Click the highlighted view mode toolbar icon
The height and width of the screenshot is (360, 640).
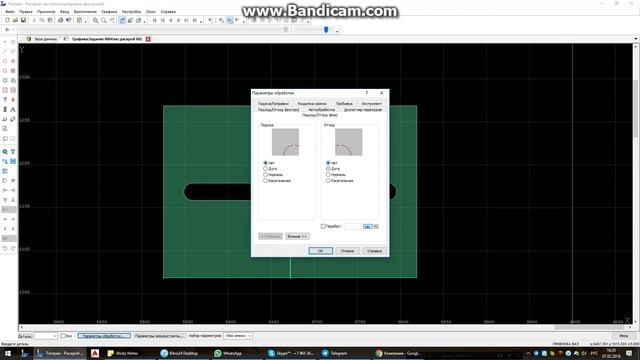(x=122, y=20)
